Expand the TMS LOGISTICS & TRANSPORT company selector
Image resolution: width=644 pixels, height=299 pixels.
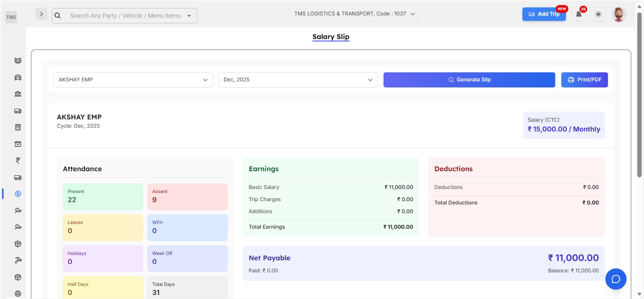[354, 14]
